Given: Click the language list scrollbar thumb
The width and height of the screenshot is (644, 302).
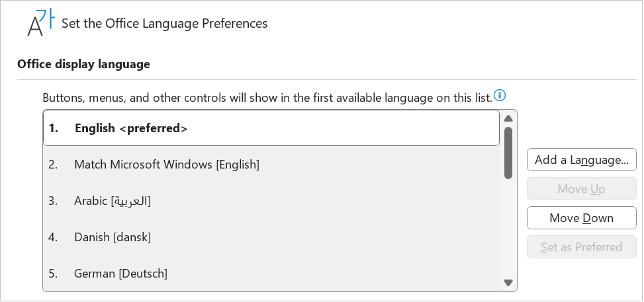Looking at the screenshot, I should pyautogui.click(x=508, y=153).
